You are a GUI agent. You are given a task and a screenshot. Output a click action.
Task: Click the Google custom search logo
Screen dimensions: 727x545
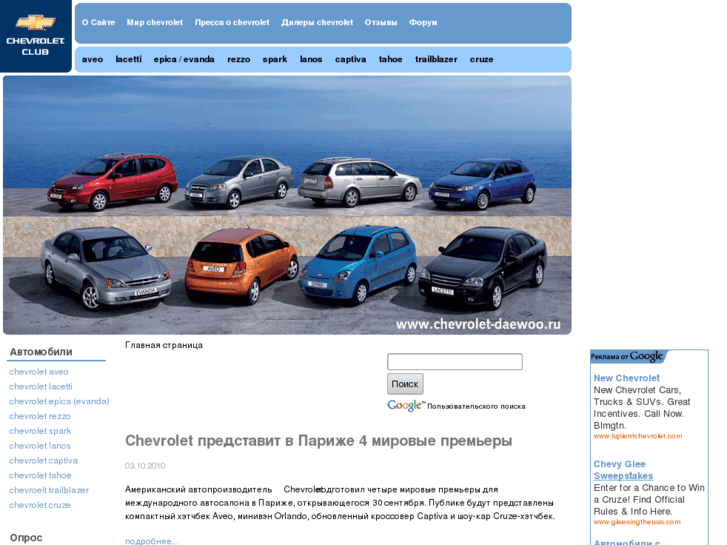click(406, 406)
